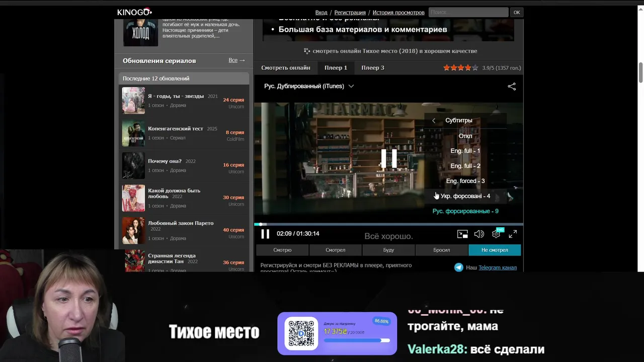This screenshot has width=644, height=362.
Task: Mark the film as Буду
Action: (x=388, y=250)
